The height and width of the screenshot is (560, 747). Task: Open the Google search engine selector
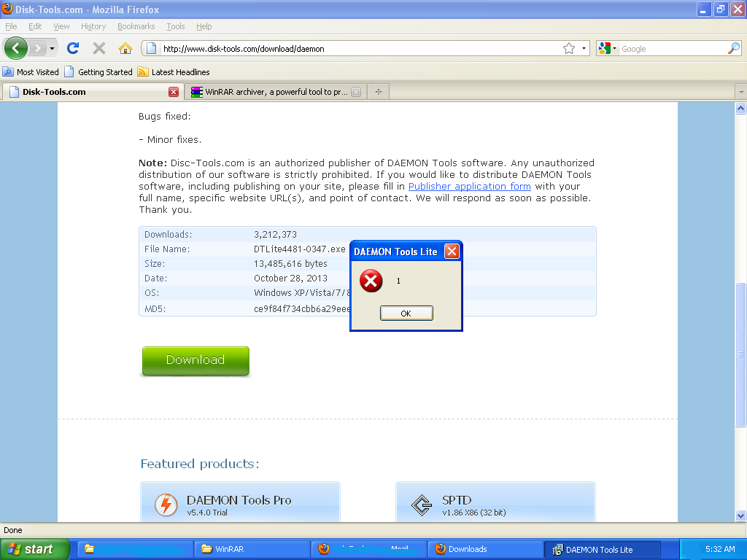(608, 48)
